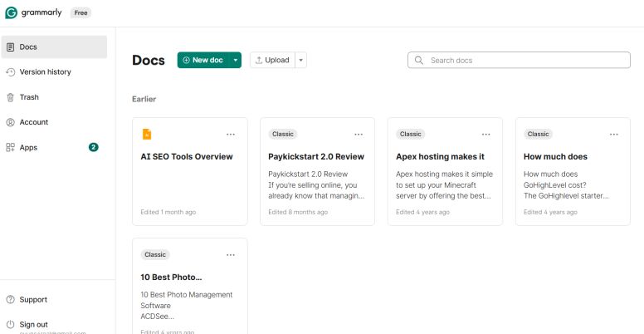Open more options for Apex hosting card

click(x=486, y=134)
